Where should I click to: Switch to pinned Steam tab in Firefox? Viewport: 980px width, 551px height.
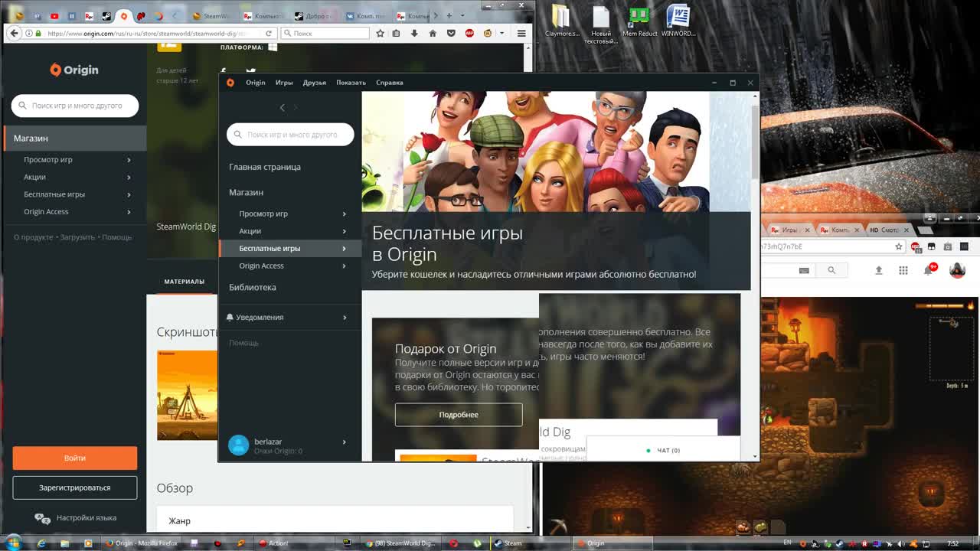pos(106,16)
